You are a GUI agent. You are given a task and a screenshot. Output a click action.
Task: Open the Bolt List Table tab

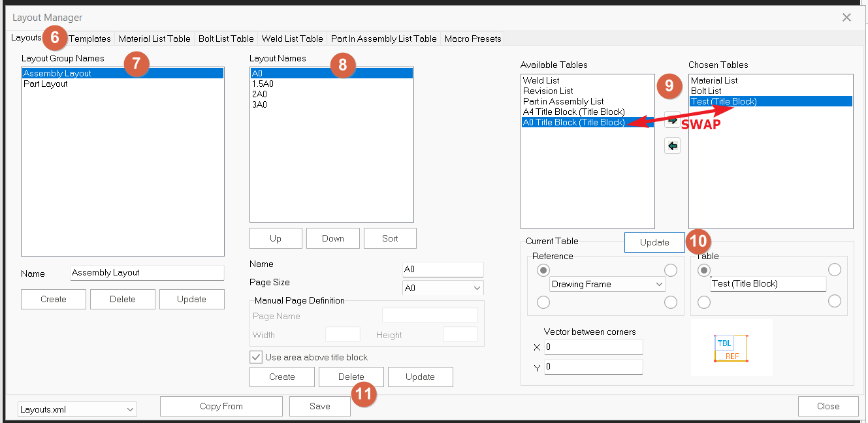click(226, 39)
